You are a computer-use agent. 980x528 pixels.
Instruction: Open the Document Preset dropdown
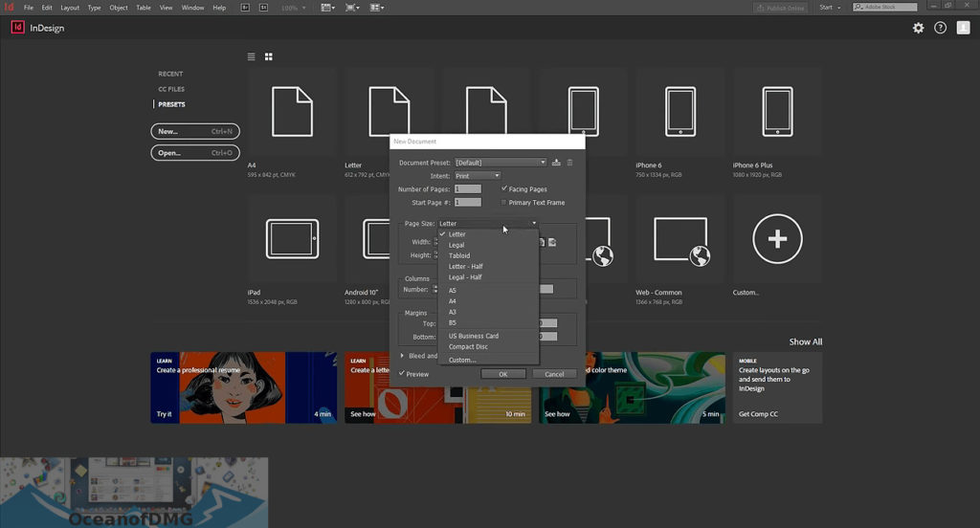pos(501,163)
